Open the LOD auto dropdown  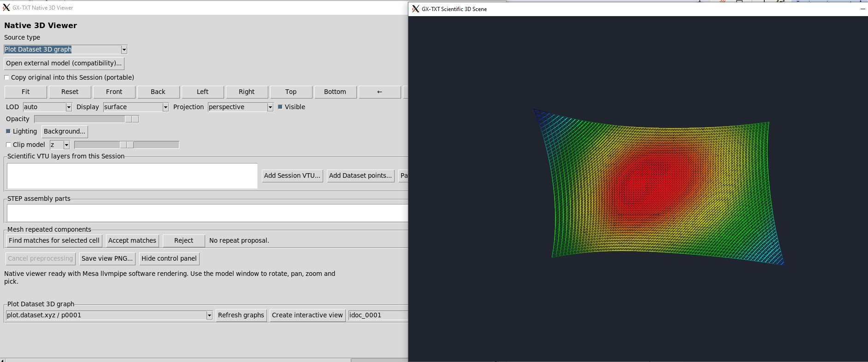point(69,107)
